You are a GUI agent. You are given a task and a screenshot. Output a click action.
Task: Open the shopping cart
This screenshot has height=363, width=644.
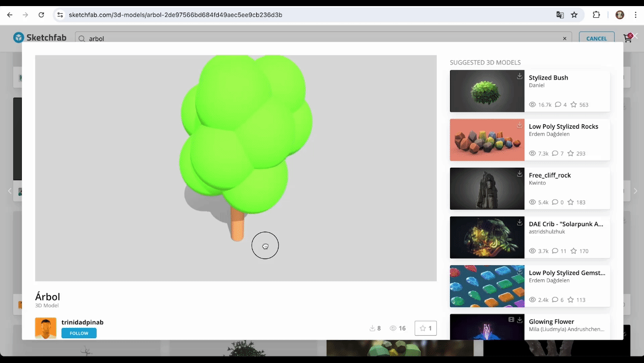tap(628, 38)
